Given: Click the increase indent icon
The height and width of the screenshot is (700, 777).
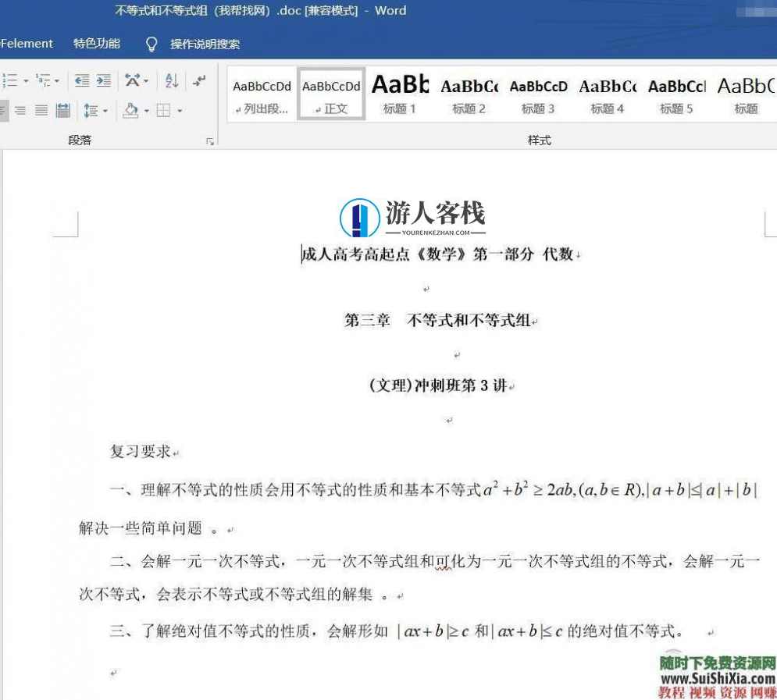Looking at the screenshot, I should pos(103,80).
